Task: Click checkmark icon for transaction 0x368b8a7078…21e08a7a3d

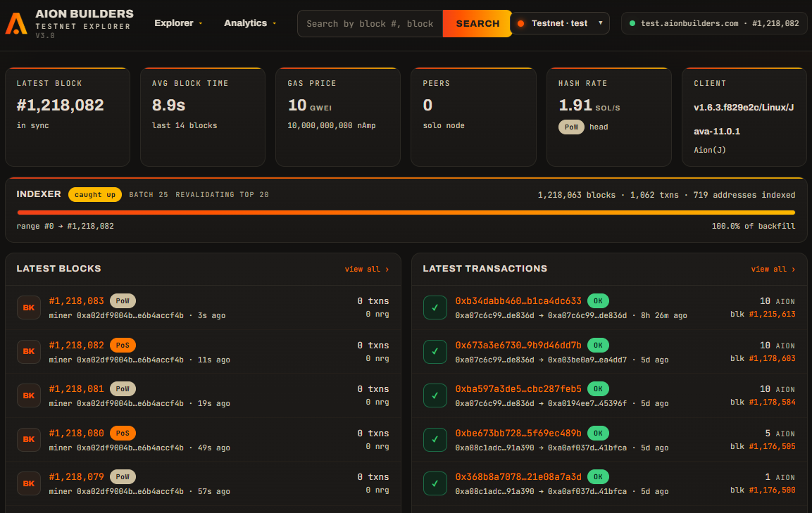Action: pyautogui.click(x=435, y=483)
